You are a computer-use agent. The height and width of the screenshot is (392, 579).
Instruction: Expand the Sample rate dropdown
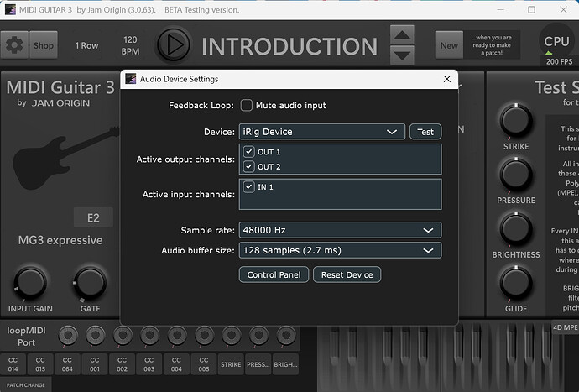click(x=340, y=230)
